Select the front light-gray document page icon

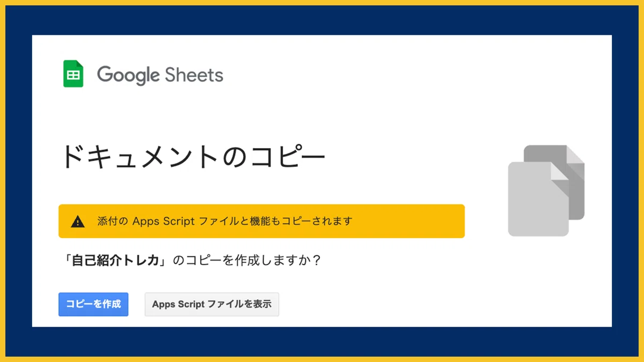point(538,199)
